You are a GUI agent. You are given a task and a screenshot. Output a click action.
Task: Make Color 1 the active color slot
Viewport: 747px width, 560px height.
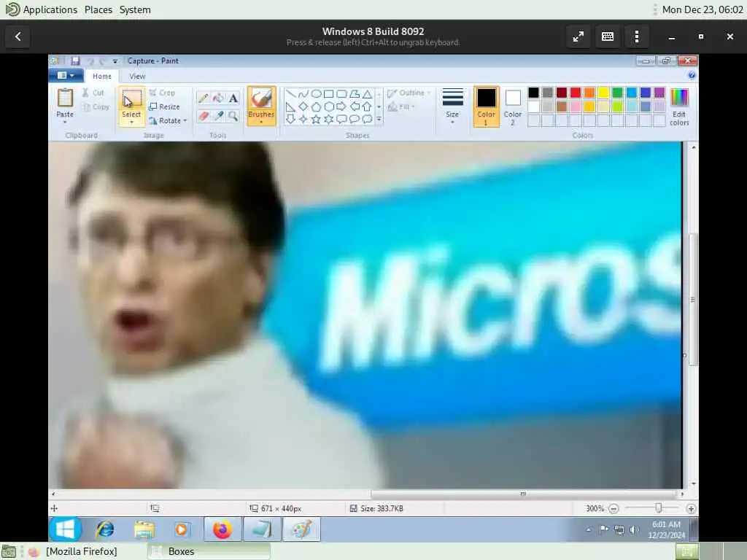pos(487,106)
